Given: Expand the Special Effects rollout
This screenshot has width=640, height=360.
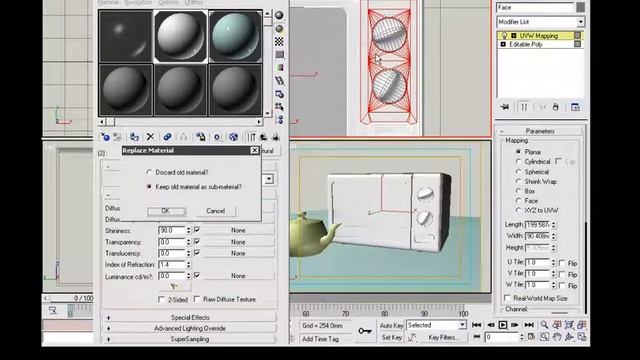Looking at the screenshot, I should pos(190,317).
